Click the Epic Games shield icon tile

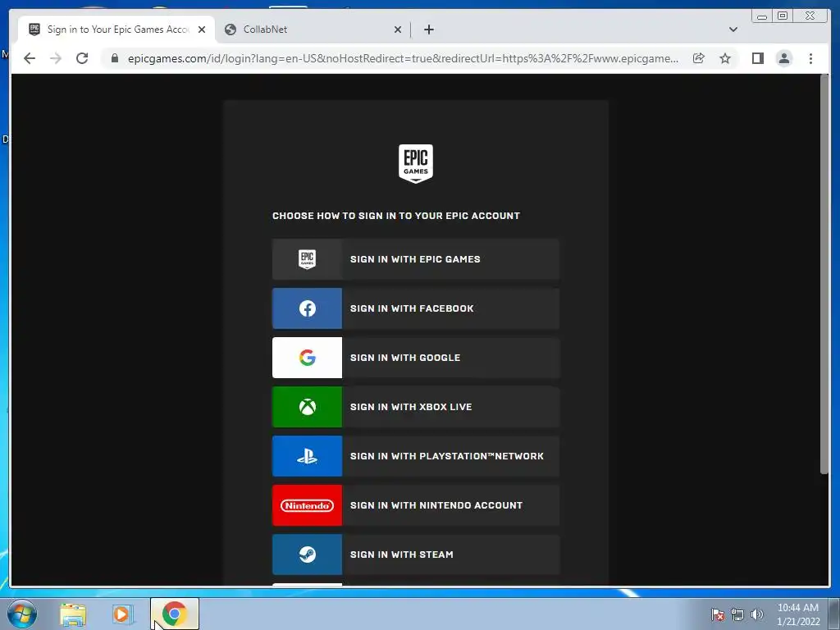(x=307, y=259)
